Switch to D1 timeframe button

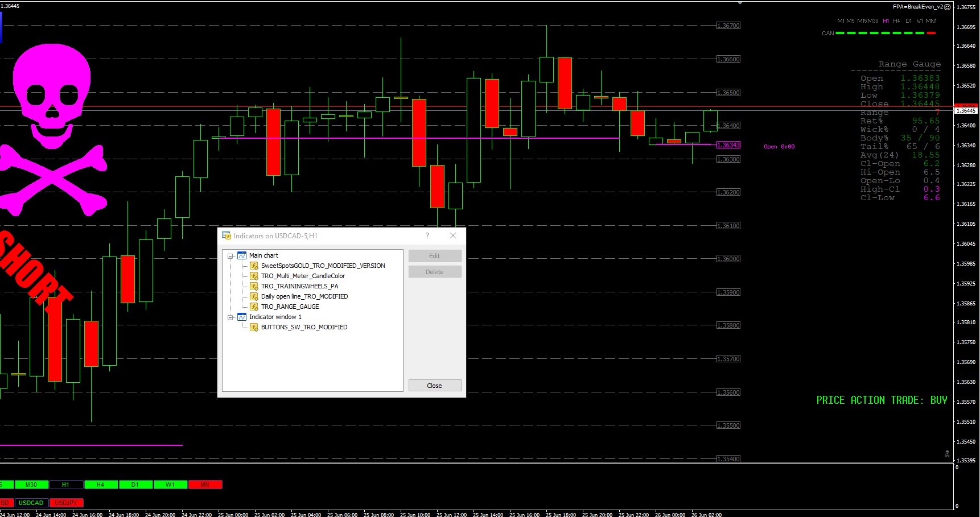click(135, 485)
